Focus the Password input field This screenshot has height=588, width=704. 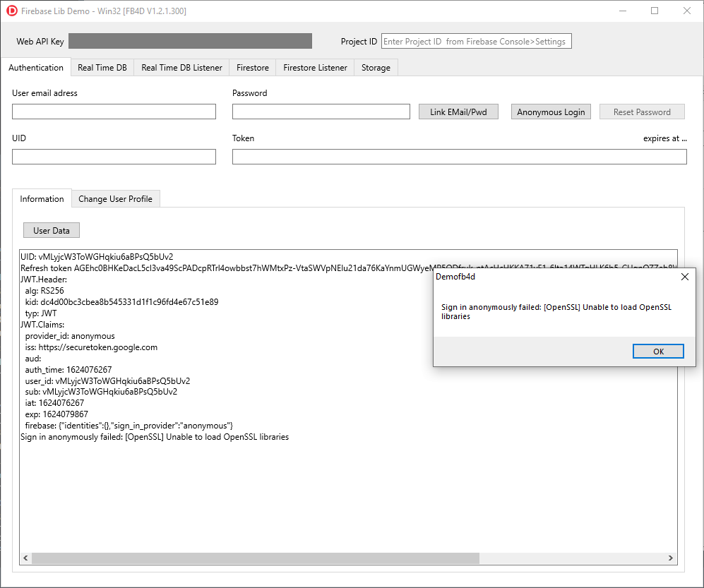tap(321, 112)
